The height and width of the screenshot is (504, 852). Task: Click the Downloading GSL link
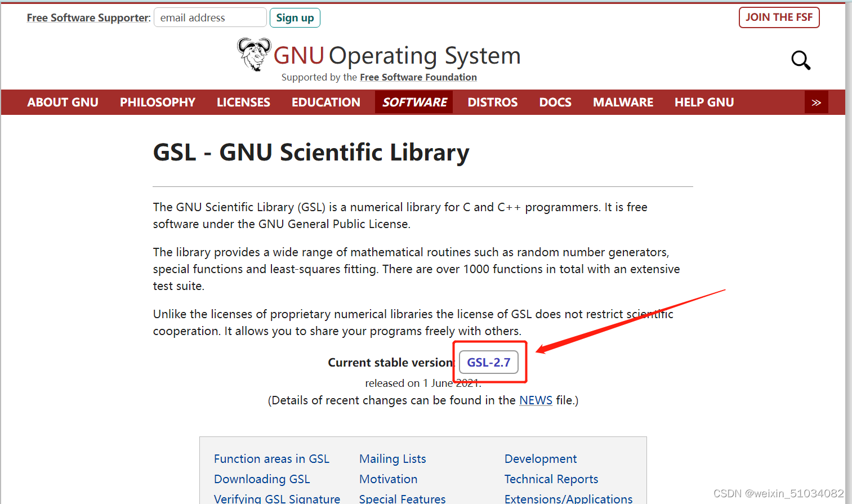pos(262,479)
